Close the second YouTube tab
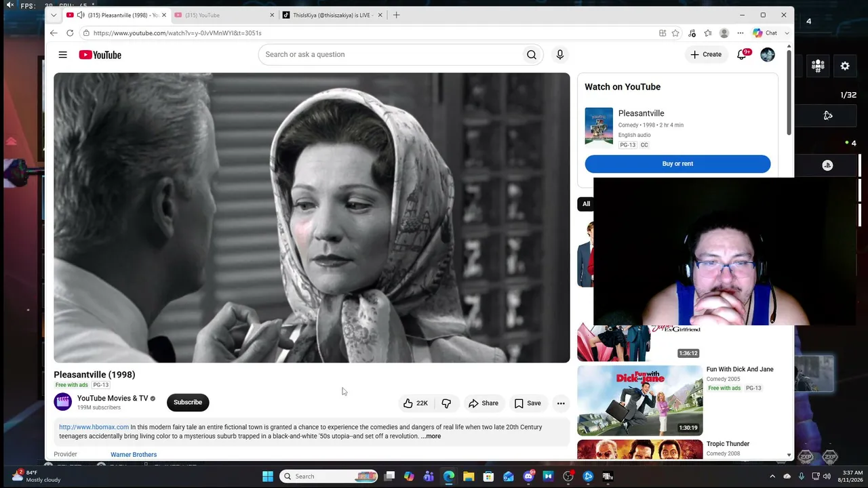The image size is (868, 488). tap(272, 15)
